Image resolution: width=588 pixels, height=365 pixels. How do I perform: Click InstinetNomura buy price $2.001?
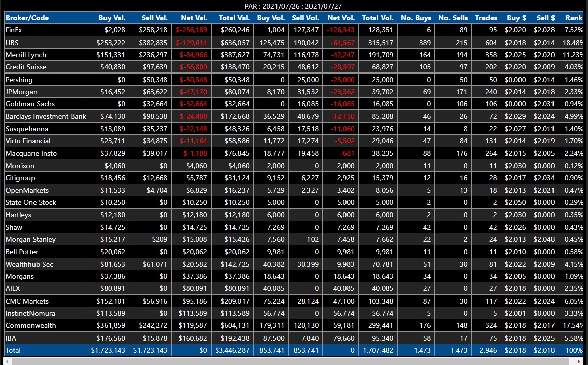pos(515,313)
